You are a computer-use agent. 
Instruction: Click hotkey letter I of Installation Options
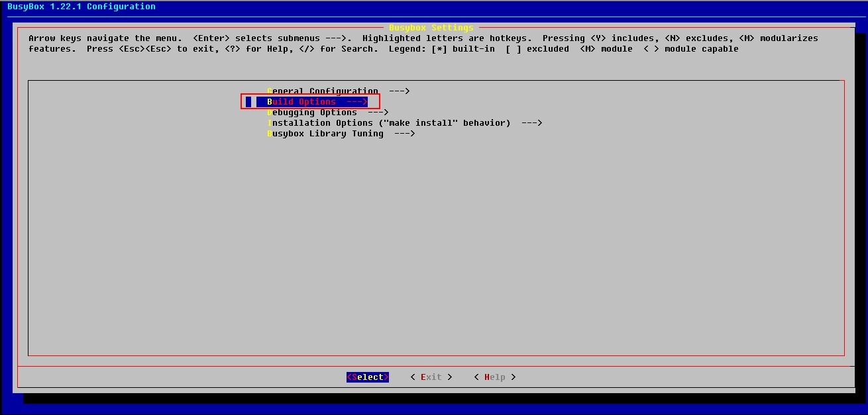pos(270,123)
